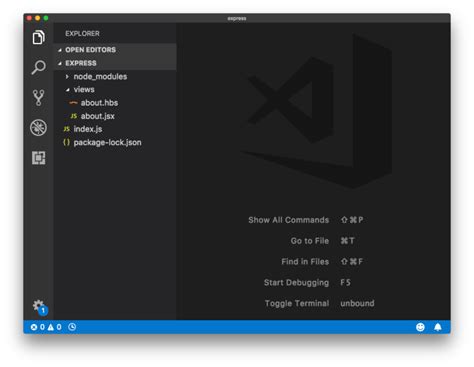Open the Source Control view
This screenshot has width=474, height=367.
click(39, 98)
